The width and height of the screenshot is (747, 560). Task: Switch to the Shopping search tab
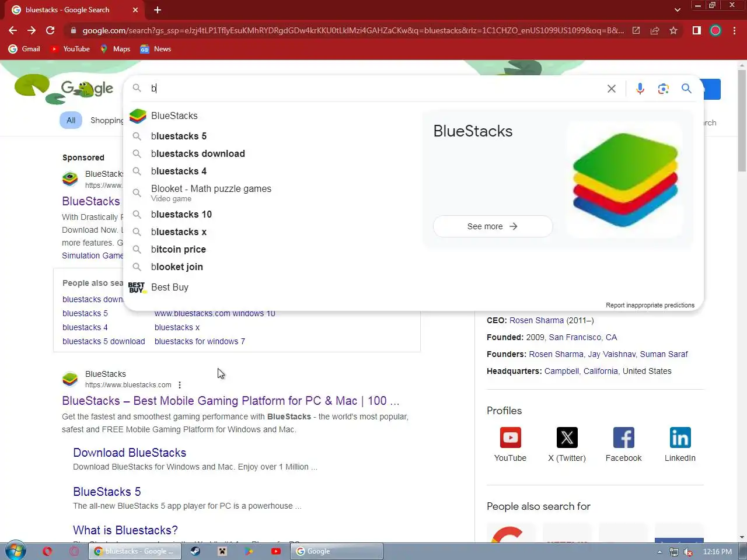click(107, 120)
